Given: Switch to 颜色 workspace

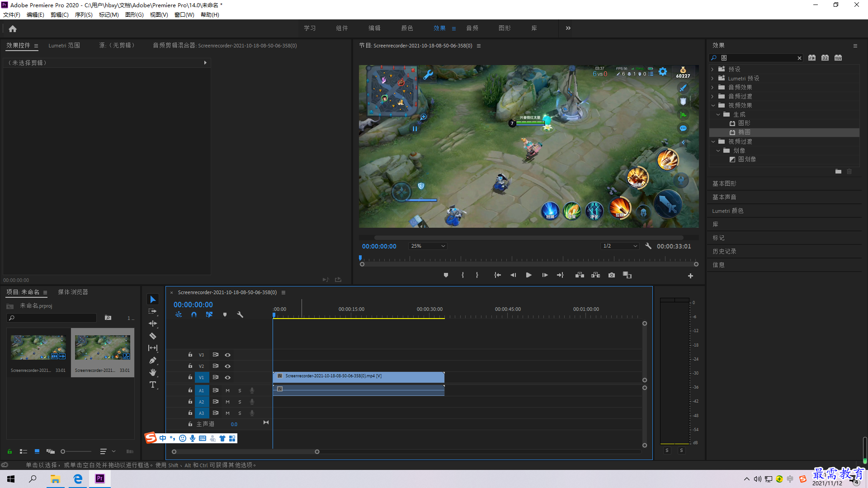Looking at the screenshot, I should click(407, 28).
